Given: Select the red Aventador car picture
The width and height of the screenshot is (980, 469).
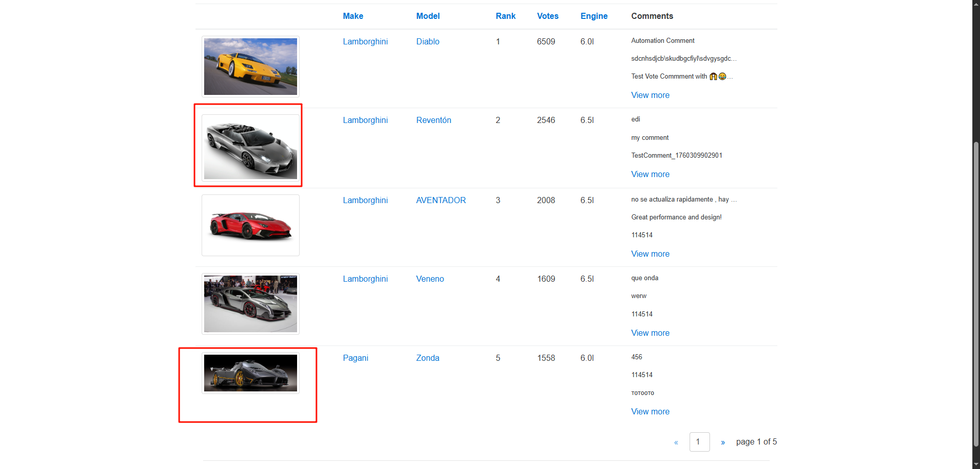Looking at the screenshot, I should [250, 225].
